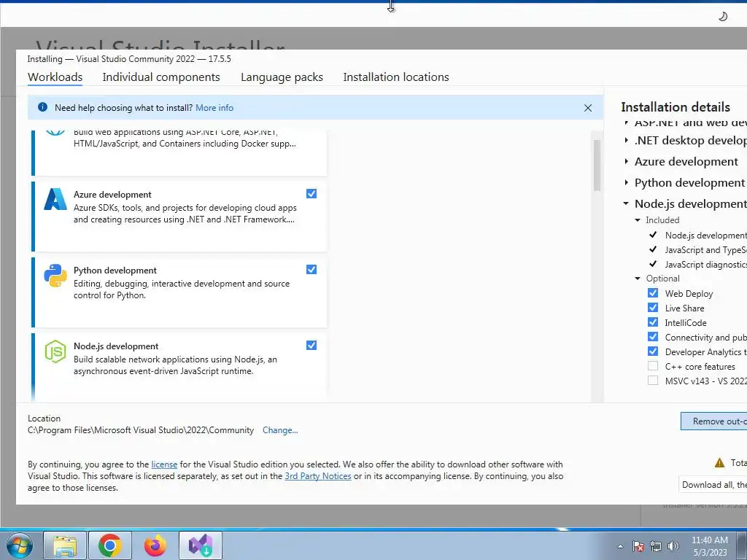The width and height of the screenshot is (747, 560).
Task: Uncheck the IntelliCode optional component
Action: click(653, 322)
